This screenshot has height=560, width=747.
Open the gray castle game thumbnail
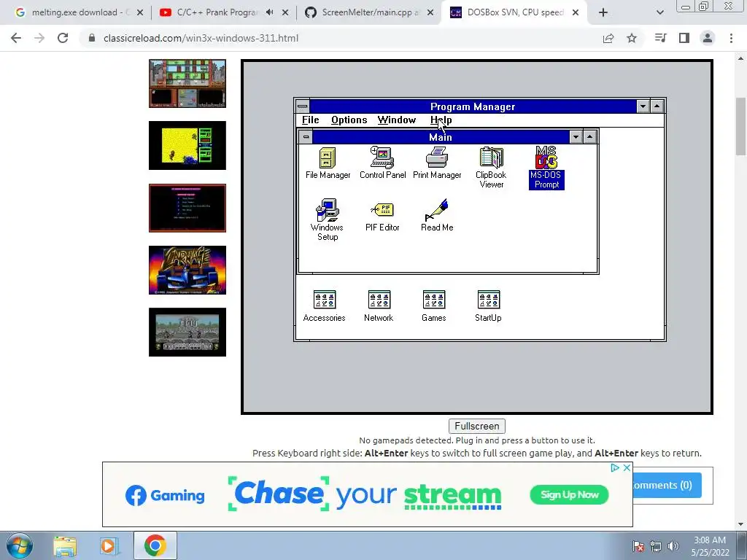pyautogui.click(x=187, y=332)
